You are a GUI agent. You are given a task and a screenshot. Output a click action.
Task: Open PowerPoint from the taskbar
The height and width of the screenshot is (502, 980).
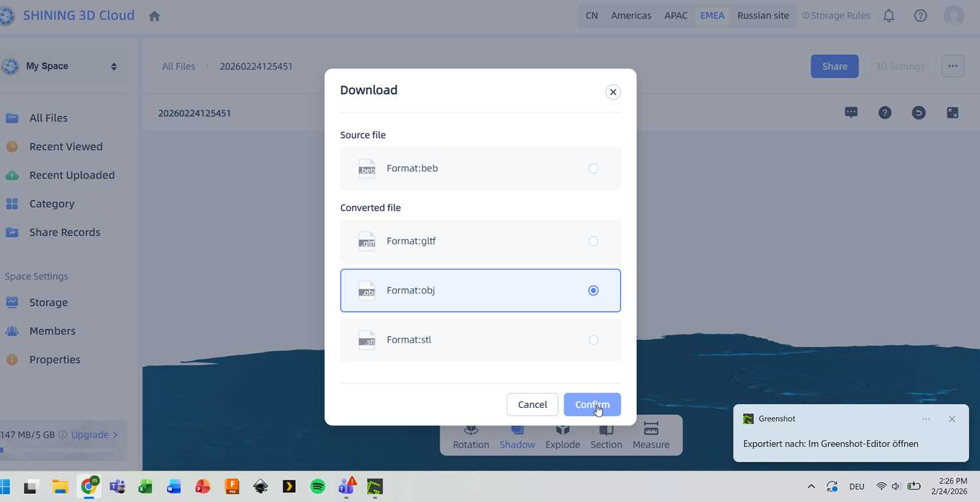click(203, 486)
